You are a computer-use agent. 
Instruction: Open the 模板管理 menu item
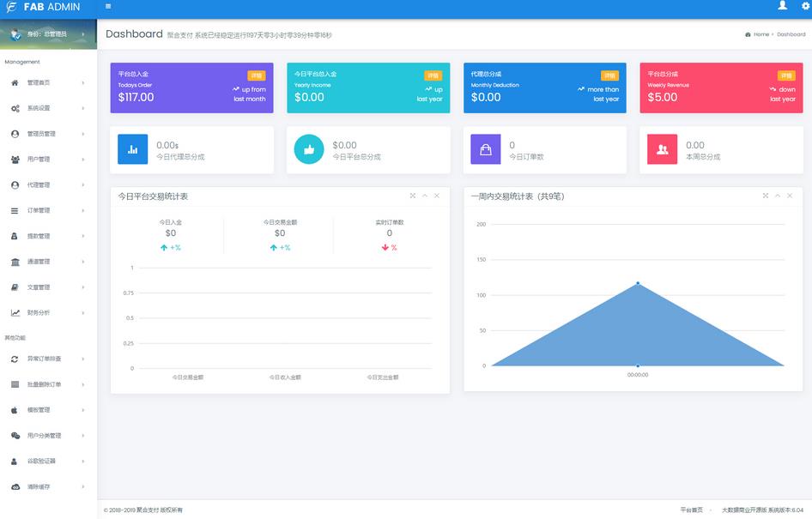pyautogui.click(x=48, y=410)
